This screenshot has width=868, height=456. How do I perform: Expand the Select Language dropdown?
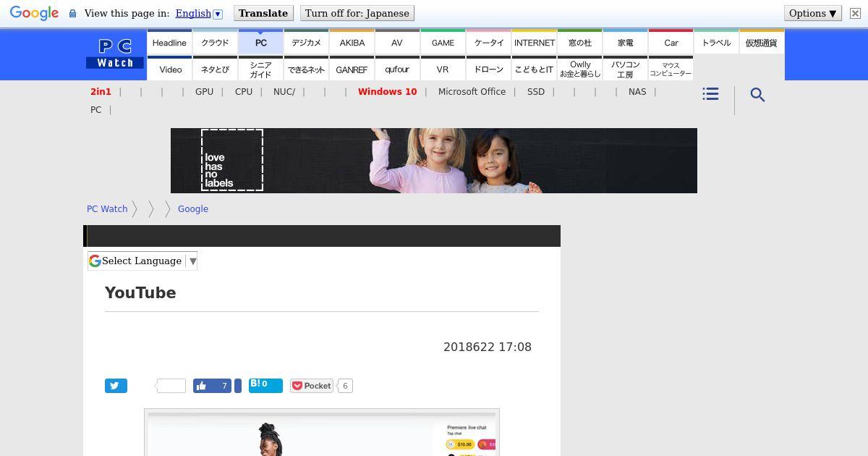(142, 261)
